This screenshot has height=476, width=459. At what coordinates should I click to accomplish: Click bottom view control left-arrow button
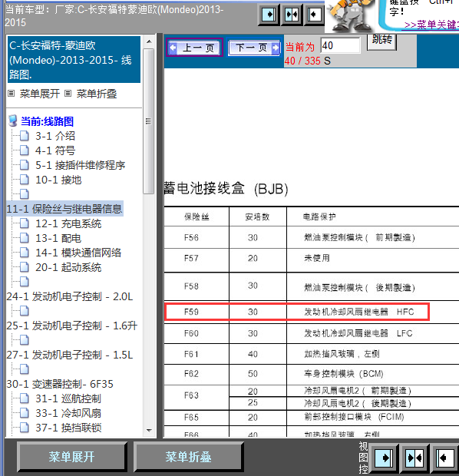446,458
